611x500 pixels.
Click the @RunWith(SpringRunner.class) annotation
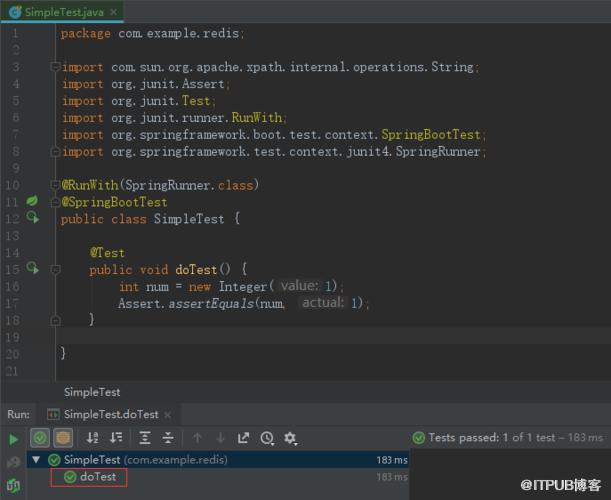point(160,185)
